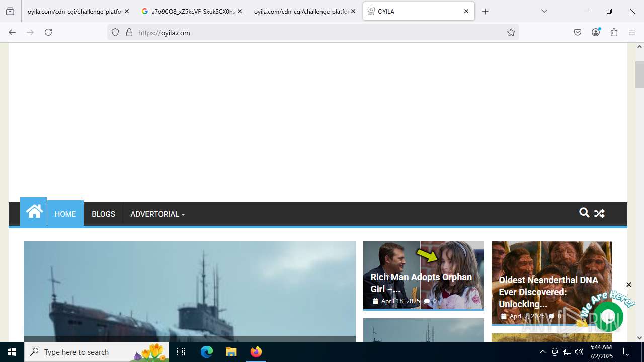Image resolution: width=644 pixels, height=362 pixels.
Task: Open Firefox View recent browsing icon
Action: (x=10, y=11)
